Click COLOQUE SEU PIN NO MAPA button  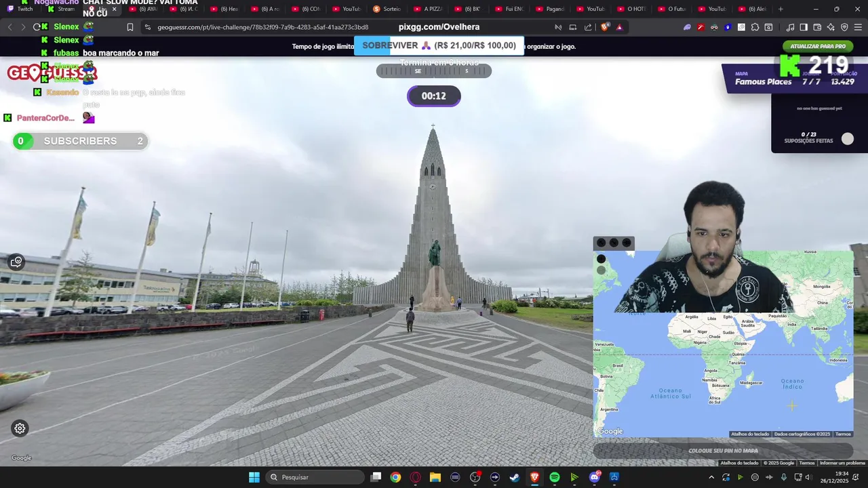click(x=723, y=451)
